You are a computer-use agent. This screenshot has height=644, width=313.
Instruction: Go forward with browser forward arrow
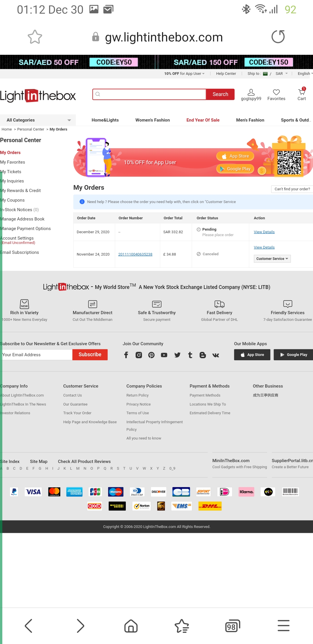coord(80,626)
